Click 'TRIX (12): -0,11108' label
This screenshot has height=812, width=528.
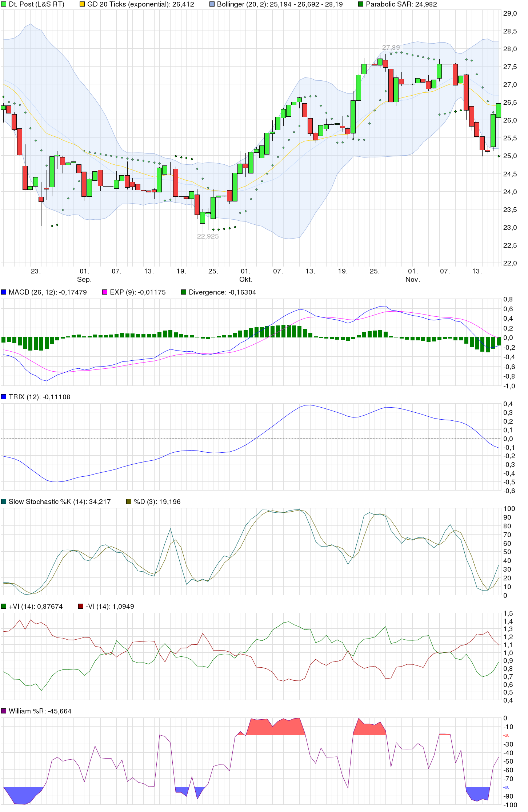pyautogui.click(x=39, y=397)
